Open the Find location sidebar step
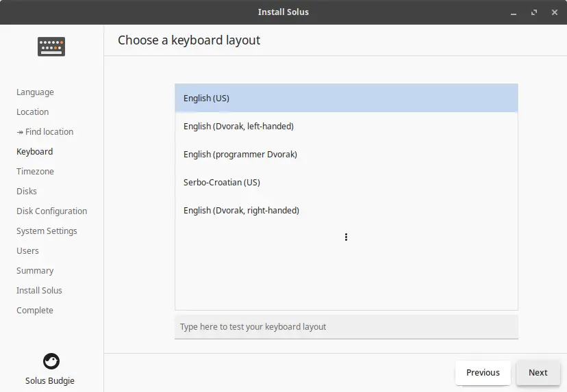Screen dimensions: 567x392 pos(45,132)
